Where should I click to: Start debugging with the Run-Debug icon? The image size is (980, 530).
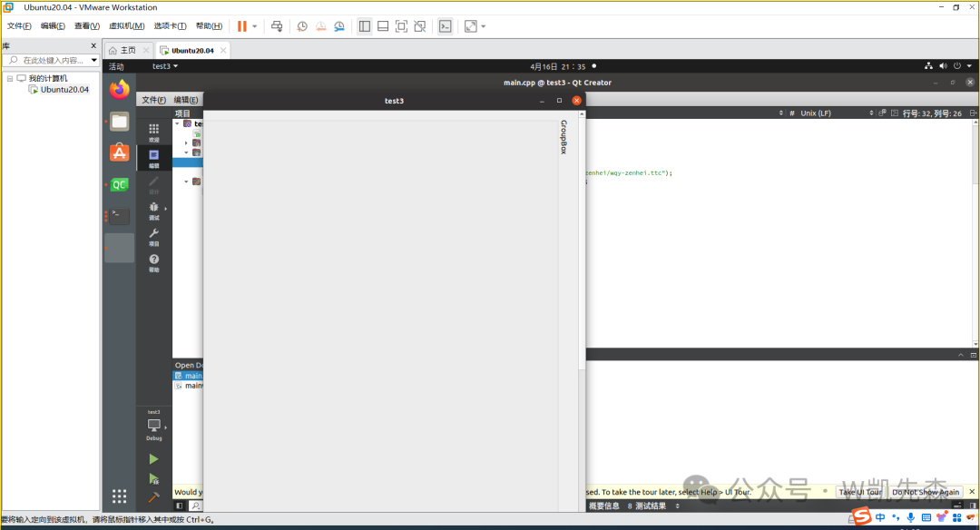(153, 478)
